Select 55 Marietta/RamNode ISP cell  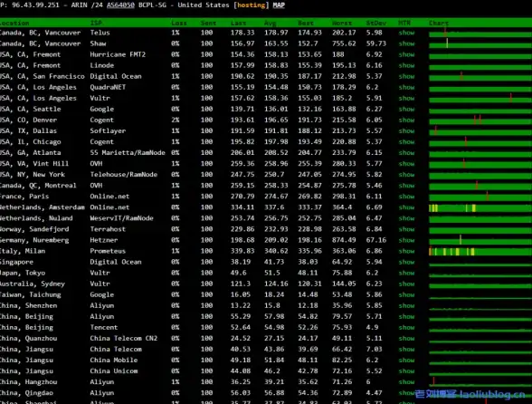[x=128, y=152]
